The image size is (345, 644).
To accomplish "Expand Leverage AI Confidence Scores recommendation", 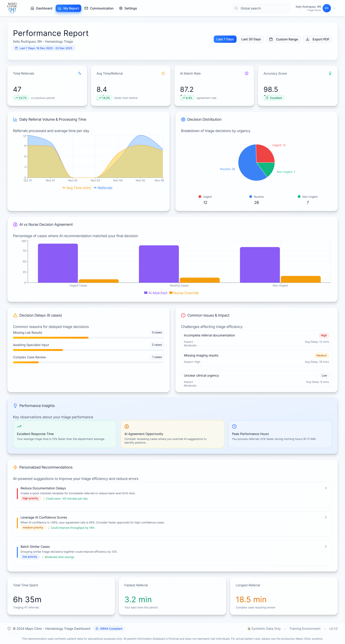I will (x=326, y=517).
